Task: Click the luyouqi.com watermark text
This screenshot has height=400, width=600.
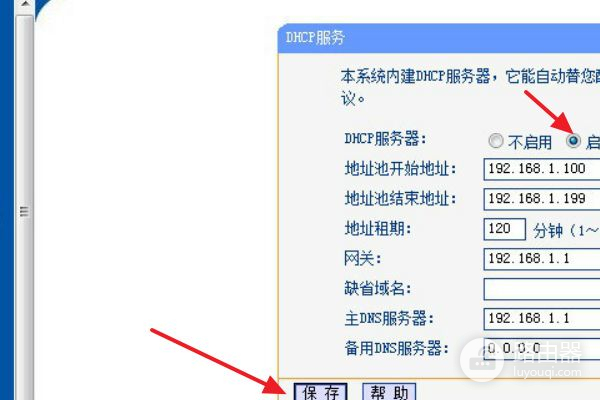Action: click(547, 372)
